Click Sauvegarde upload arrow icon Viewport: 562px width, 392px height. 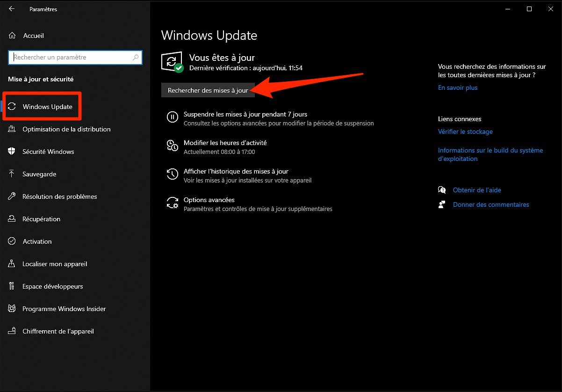pos(12,174)
